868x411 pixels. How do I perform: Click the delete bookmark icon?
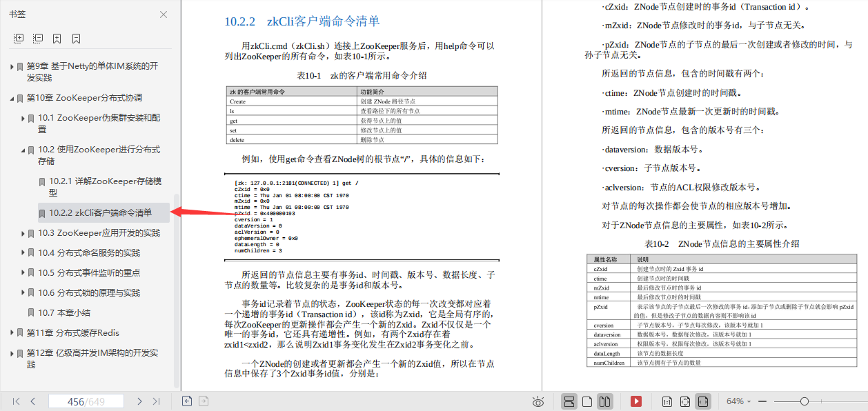(76, 38)
